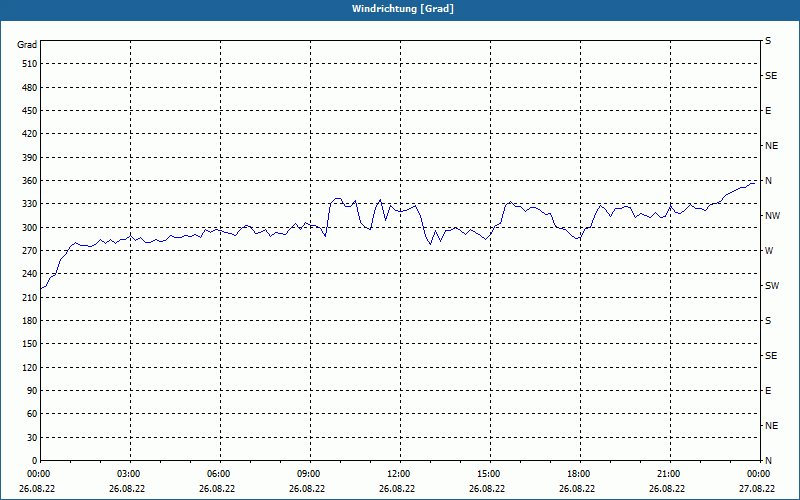The height and width of the screenshot is (500, 800).
Task: Select the 450 y-axis value
Action: click(x=30, y=111)
